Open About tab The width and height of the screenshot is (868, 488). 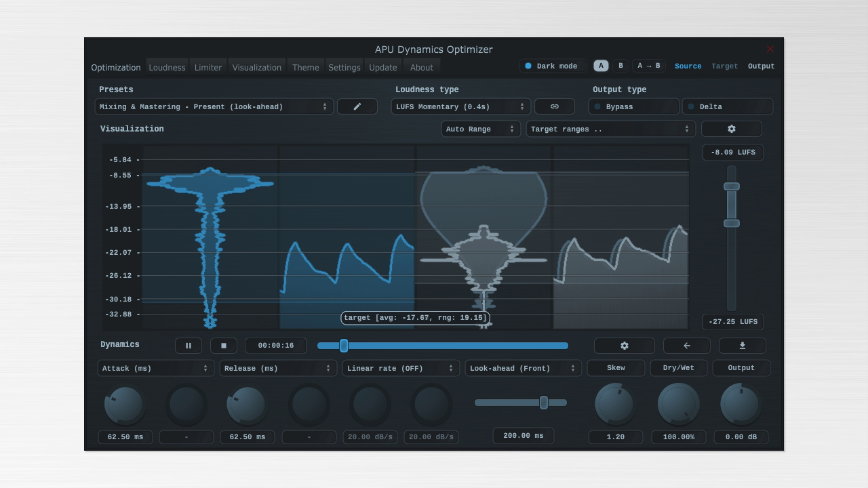tap(421, 67)
